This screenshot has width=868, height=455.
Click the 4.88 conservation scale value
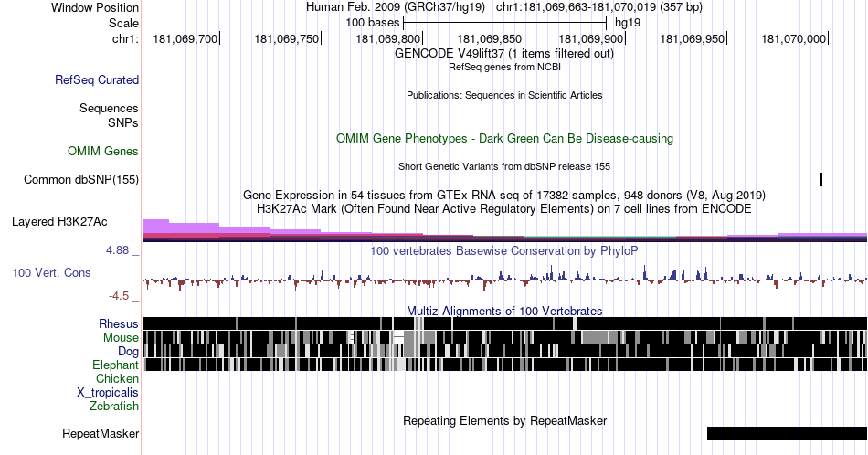coord(117,250)
